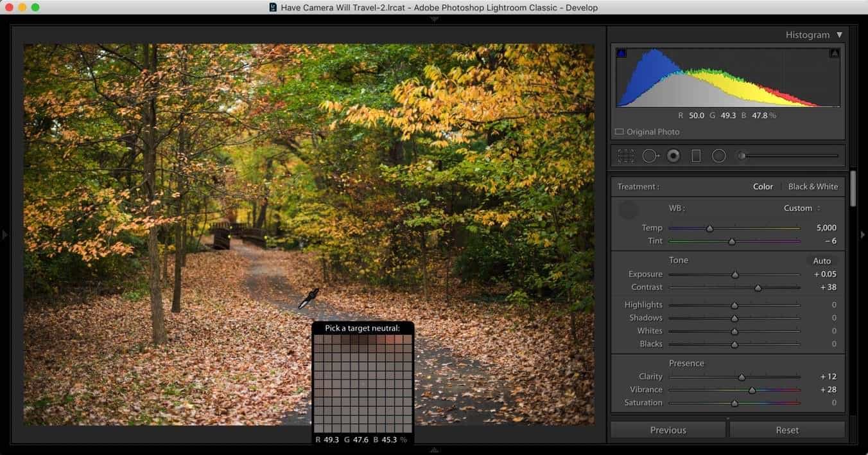The image size is (868, 455).
Task: Click the Temp value 5,000 field
Action: pos(826,227)
